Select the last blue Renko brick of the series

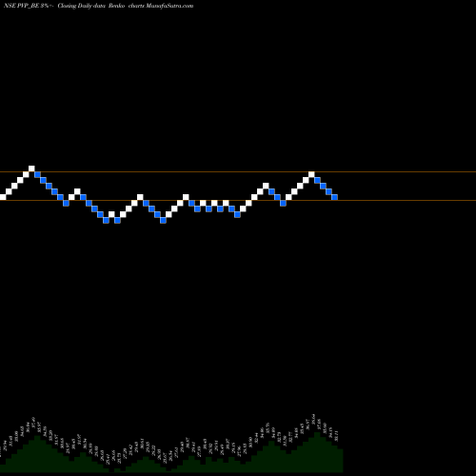(x=334, y=197)
